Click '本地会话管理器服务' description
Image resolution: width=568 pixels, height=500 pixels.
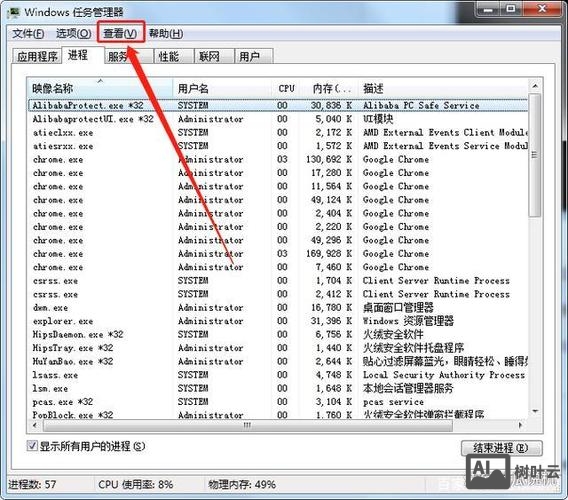coord(408,388)
